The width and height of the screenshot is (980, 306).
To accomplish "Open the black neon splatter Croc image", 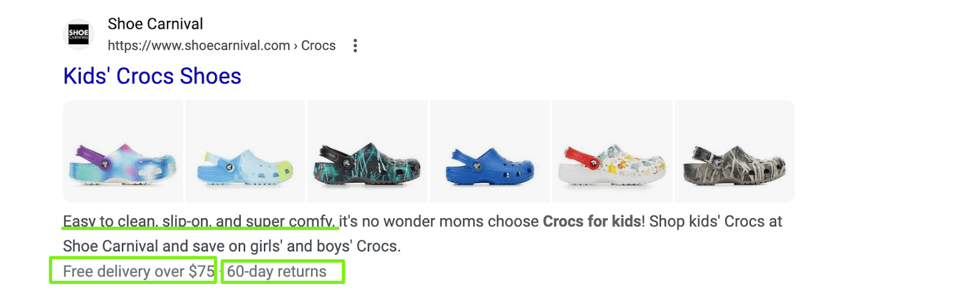I will click(x=367, y=151).
